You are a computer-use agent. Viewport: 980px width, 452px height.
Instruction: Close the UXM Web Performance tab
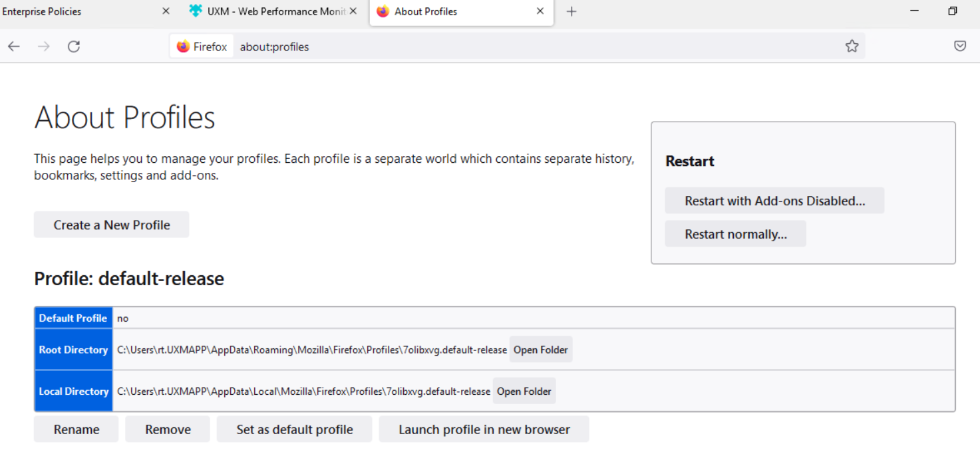point(353,11)
